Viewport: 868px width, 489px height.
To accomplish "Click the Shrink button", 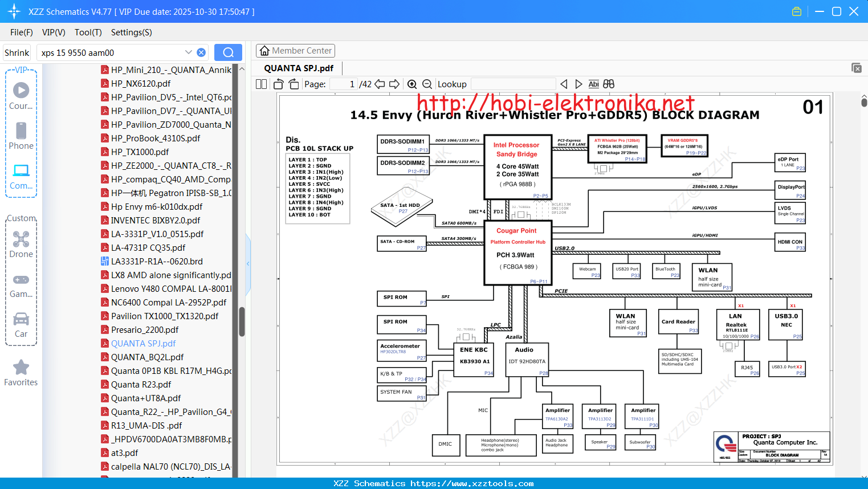I will (x=17, y=52).
